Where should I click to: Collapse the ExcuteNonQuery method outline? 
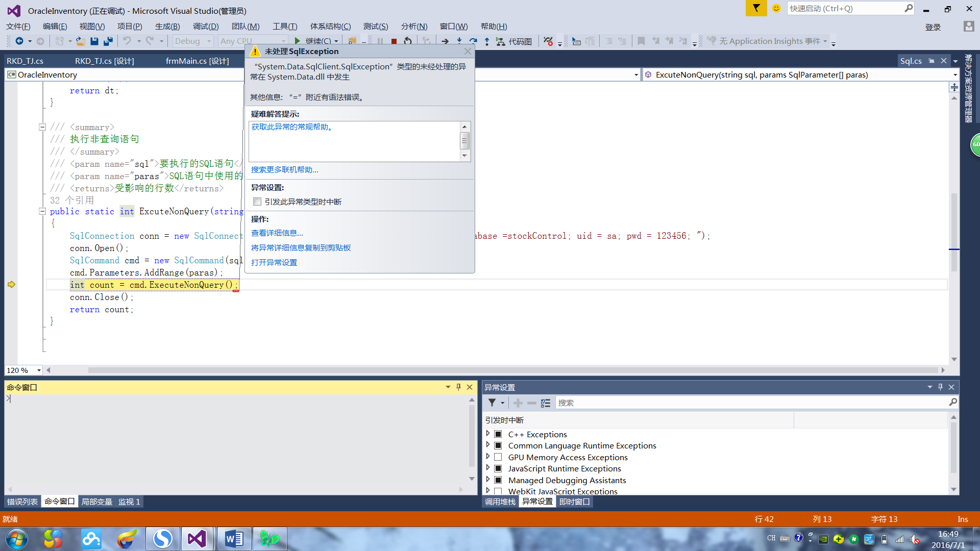[x=42, y=211]
